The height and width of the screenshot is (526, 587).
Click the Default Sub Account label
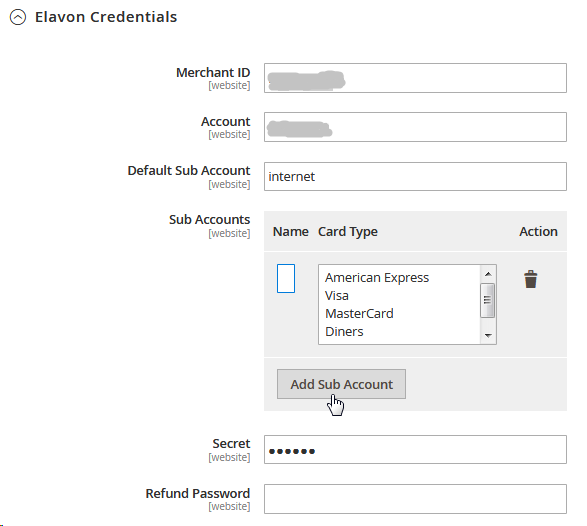click(x=189, y=170)
